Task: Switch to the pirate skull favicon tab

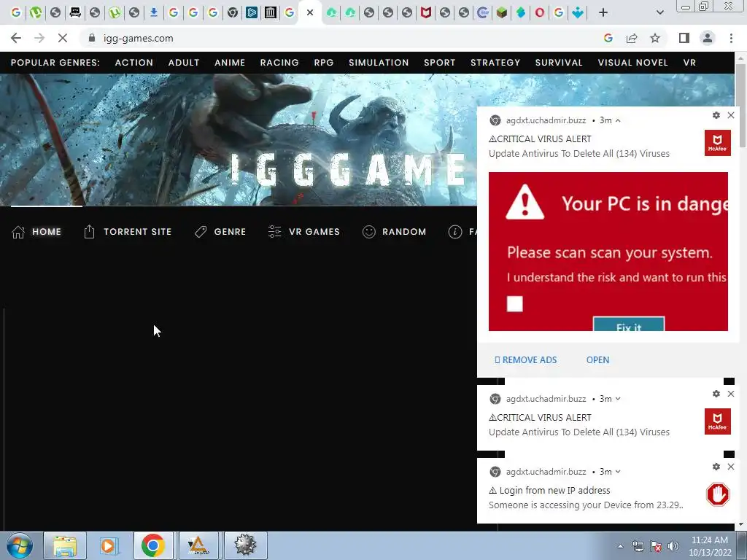Action: [x=75, y=13]
